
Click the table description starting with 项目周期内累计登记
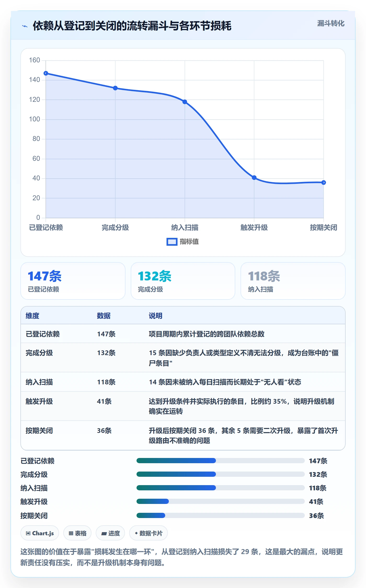point(207,334)
